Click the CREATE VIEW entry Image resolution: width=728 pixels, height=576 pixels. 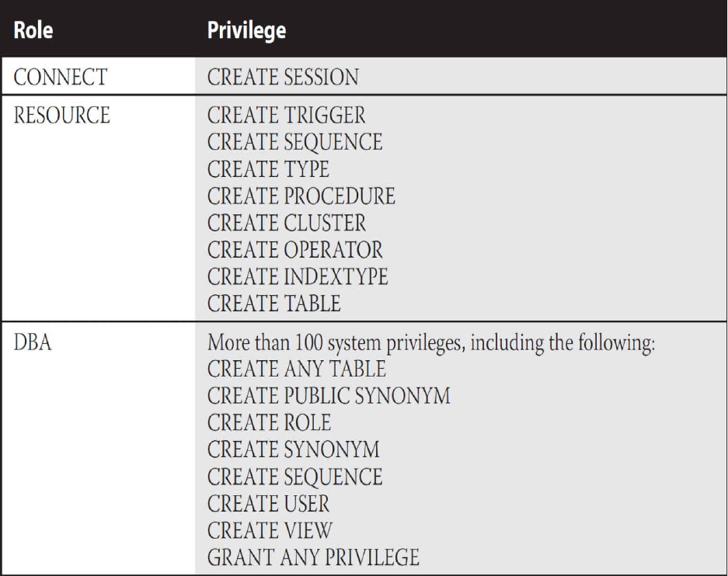pyautogui.click(x=270, y=530)
